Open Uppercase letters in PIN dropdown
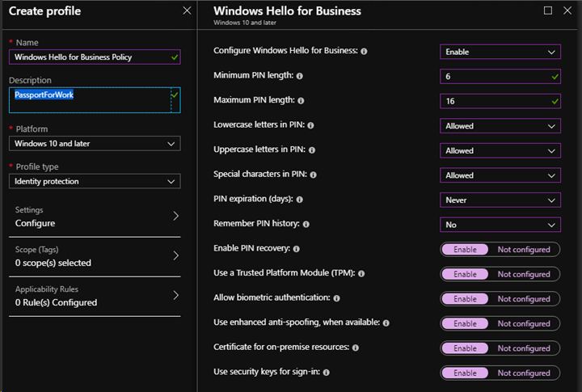The image size is (582, 392). (x=500, y=150)
